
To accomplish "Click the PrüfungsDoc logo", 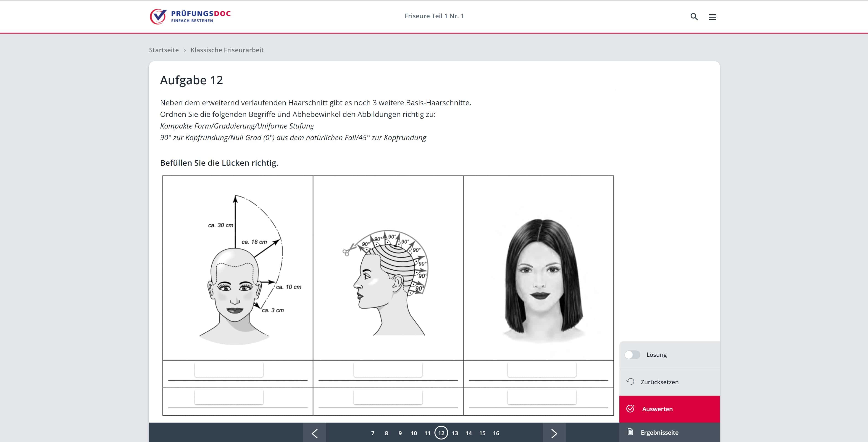I will pyautogui.click(x=190, y=16).
